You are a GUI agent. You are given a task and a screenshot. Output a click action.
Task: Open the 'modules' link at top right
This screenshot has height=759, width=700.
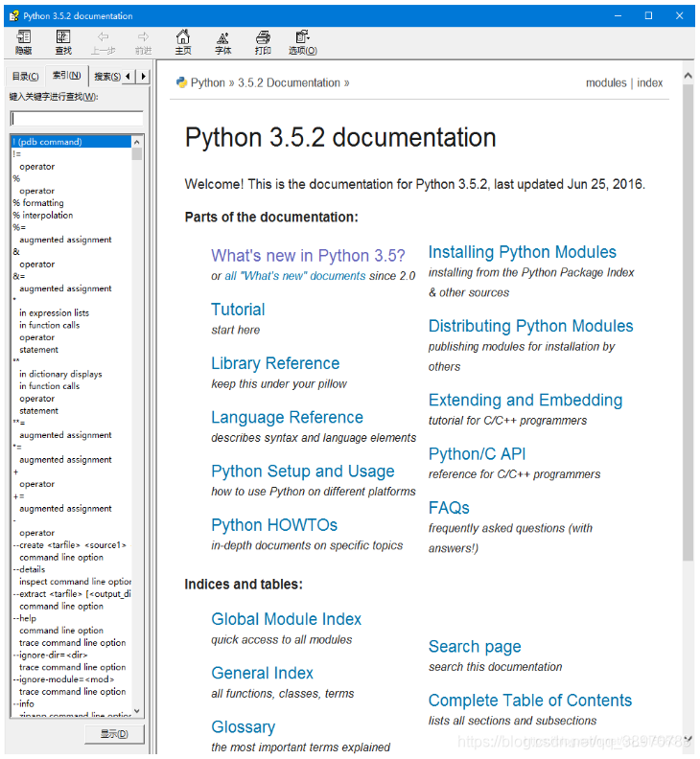tap(606, 82)
